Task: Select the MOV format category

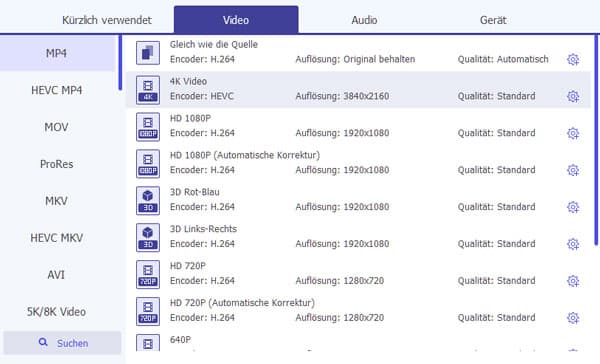Action: [x=57, y=127]
